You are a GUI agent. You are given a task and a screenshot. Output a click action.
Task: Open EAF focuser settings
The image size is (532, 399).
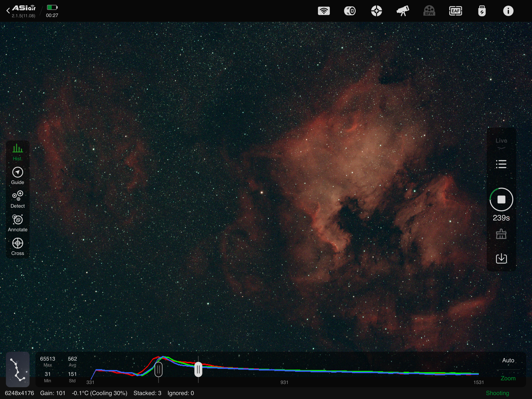click(x=455, y=11)
